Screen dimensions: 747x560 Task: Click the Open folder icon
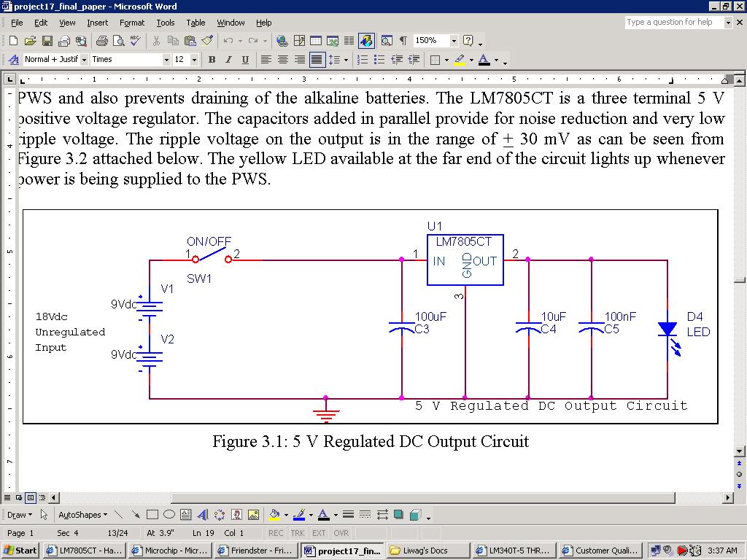coord(30,41)
